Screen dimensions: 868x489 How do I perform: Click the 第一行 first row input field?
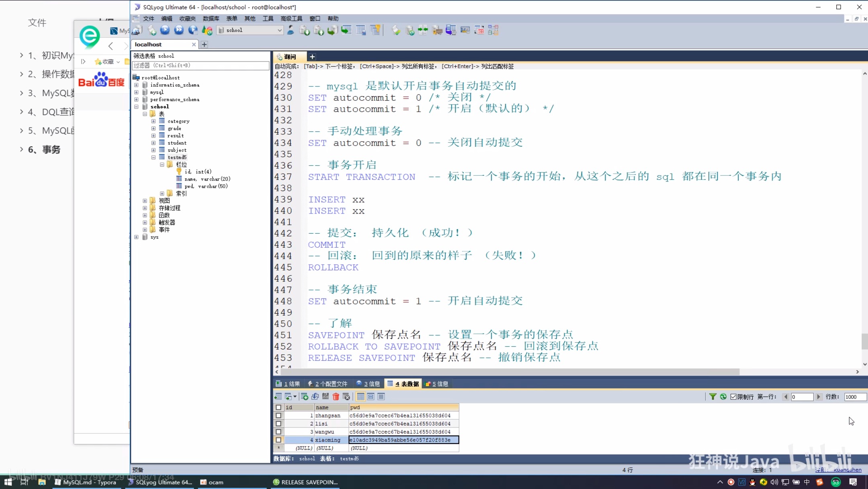click(802, 397)
